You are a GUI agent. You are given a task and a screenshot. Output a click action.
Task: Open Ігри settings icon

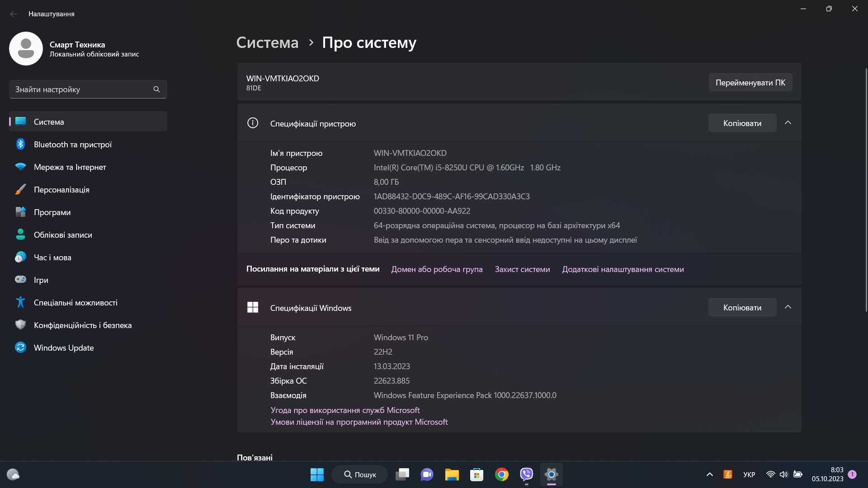click(20, 280)
